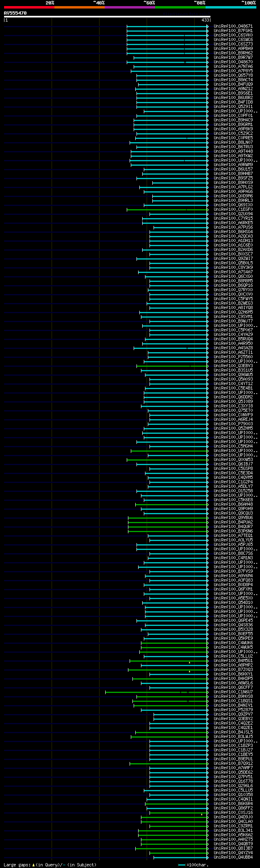Select hit label UniRef100_C1G2P4
The image size is (260, 868).
click(x=233, y=482)
